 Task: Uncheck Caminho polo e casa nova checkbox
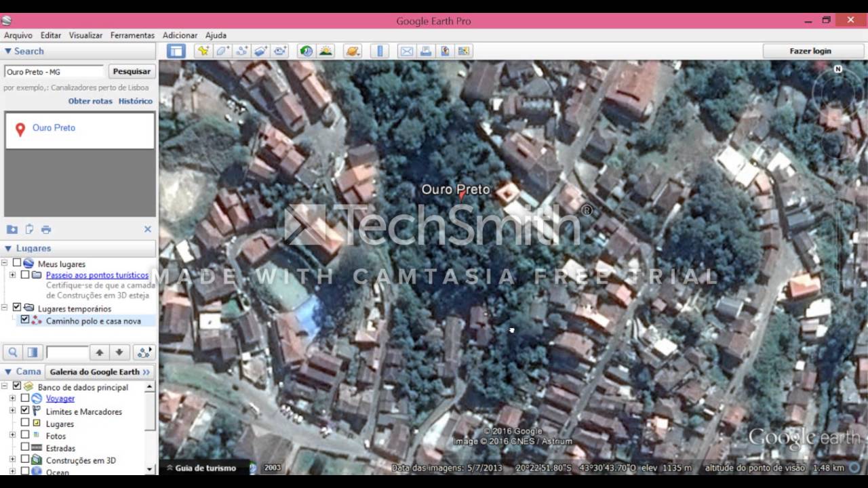(x=25, y=320)
